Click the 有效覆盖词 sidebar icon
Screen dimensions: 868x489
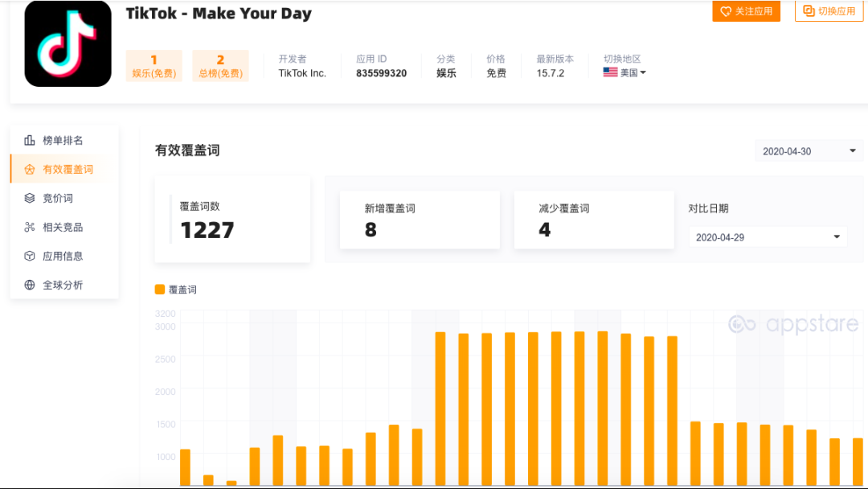point(30,170)
